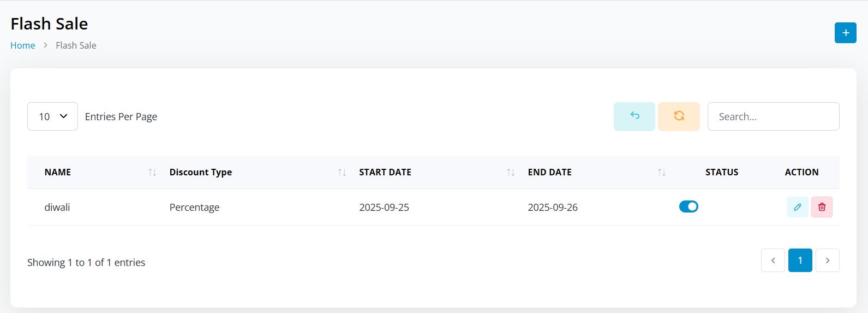Click the orange refresh icon
The image size is (868, 313).
click(x=679, y=116)
